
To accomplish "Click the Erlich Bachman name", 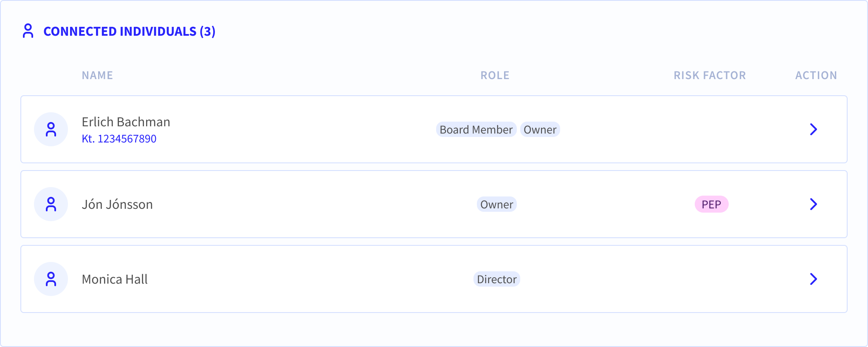I will coord(126,122).
